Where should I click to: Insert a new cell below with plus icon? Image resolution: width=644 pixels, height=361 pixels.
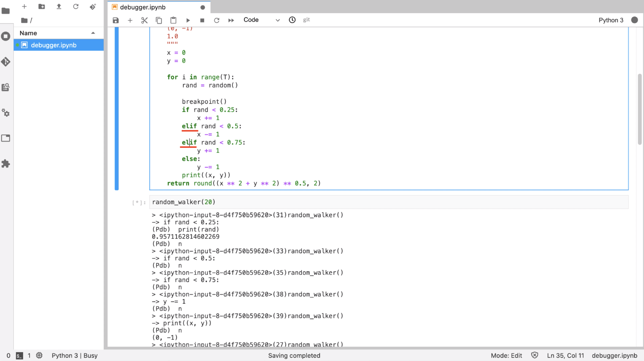(130, 20)
